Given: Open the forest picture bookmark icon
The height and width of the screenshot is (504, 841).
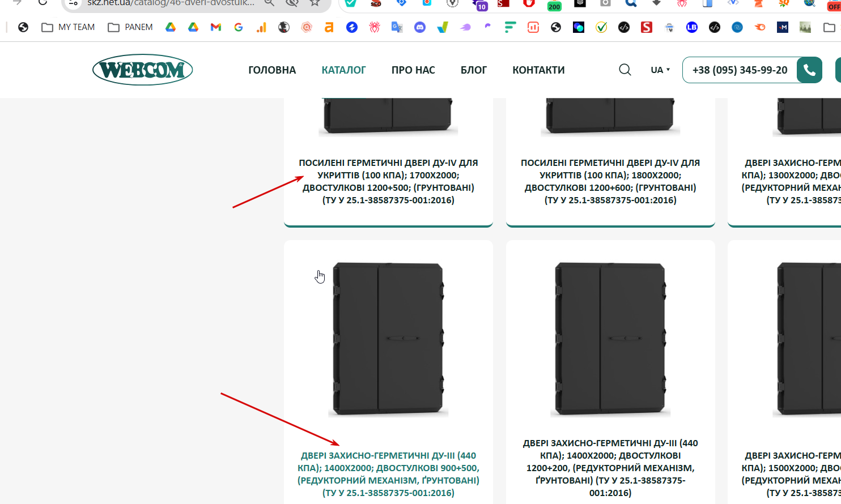Looking at the screenshot, I should click(805, 27).
